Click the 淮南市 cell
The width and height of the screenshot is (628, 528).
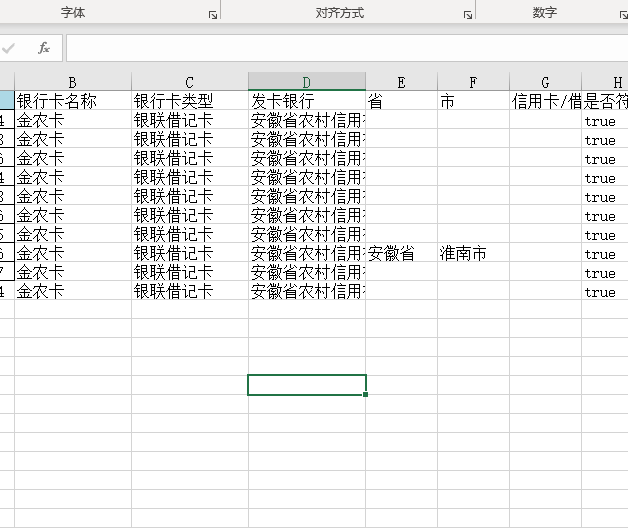pos(473,253)
